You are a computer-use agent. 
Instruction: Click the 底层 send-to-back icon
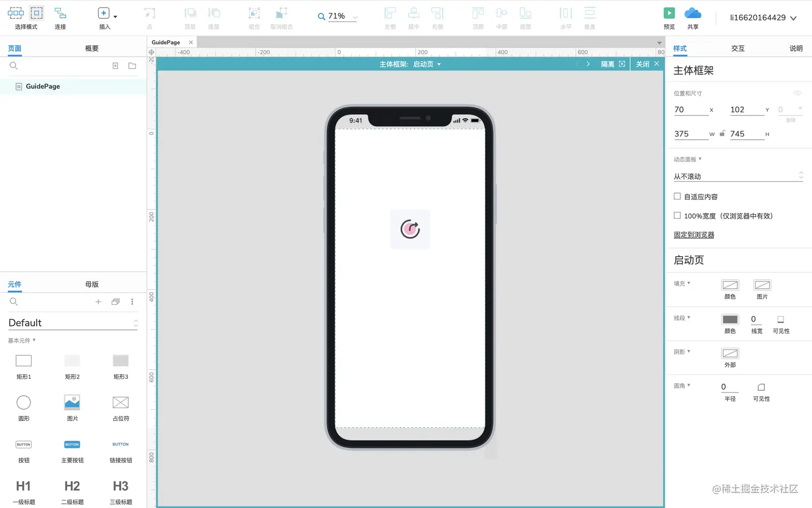coord(214,13)
